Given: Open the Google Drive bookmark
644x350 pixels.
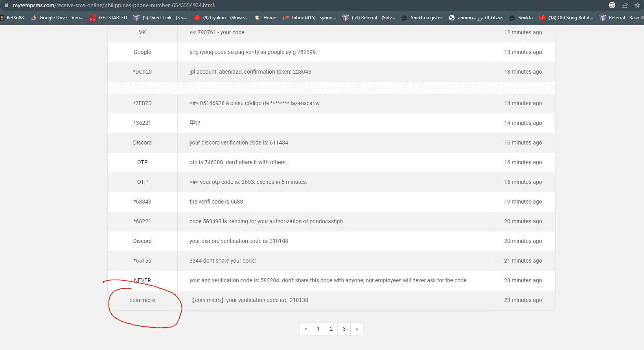Looking at the screenshot, I should [x=57, y=18].
